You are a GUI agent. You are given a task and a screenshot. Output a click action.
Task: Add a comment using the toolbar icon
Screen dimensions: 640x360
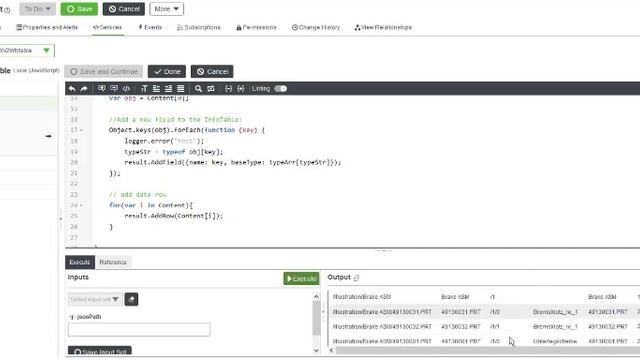pos(102,89)
